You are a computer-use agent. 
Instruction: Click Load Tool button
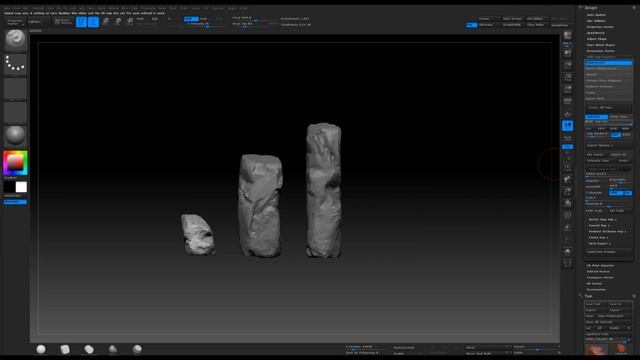click(x=596, y=304)
